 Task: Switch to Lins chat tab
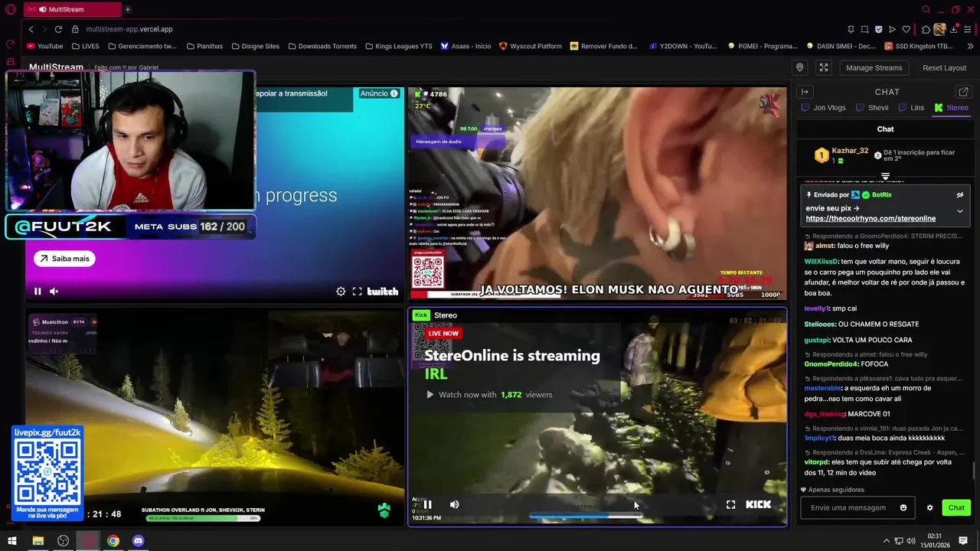tap(911, 108)
